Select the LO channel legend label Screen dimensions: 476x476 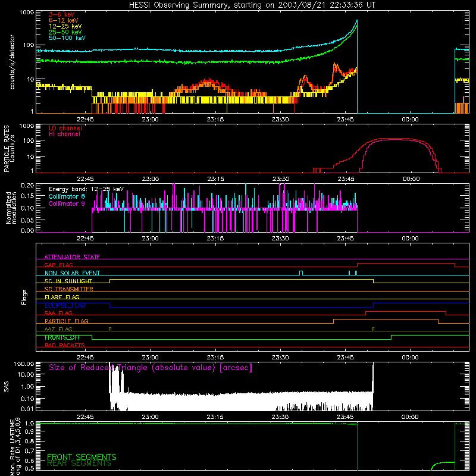[x=65, y=128]
